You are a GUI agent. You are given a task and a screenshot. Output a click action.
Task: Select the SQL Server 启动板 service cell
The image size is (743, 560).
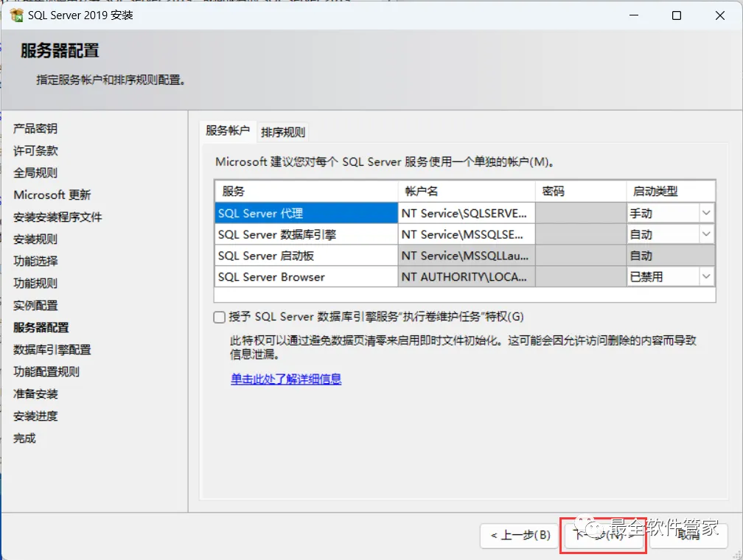(306, 256)
